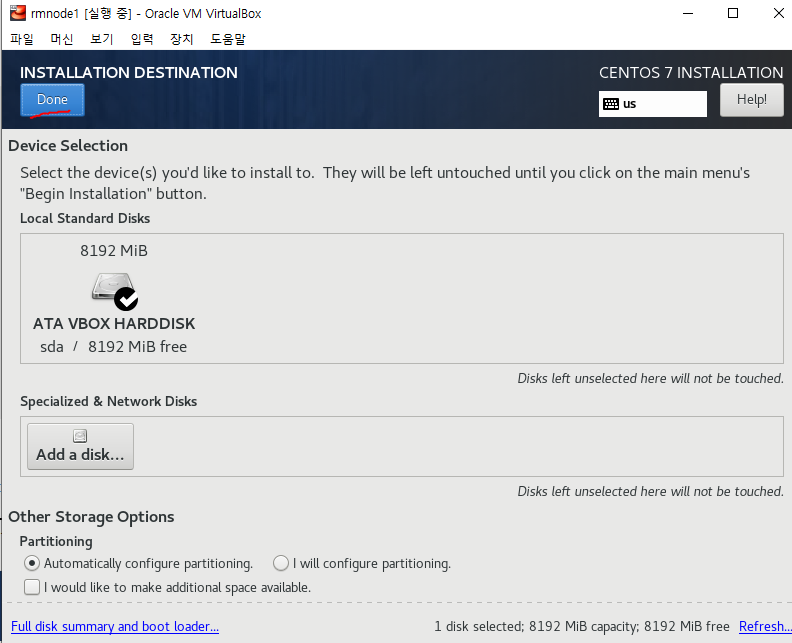Click the Done button

coord(52,100)
